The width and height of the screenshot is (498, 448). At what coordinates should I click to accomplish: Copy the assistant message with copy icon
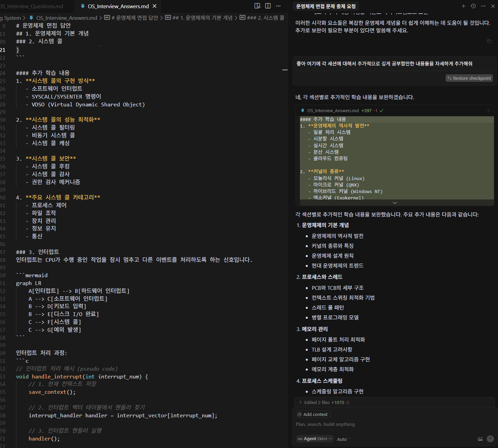(x=489, y=41)
